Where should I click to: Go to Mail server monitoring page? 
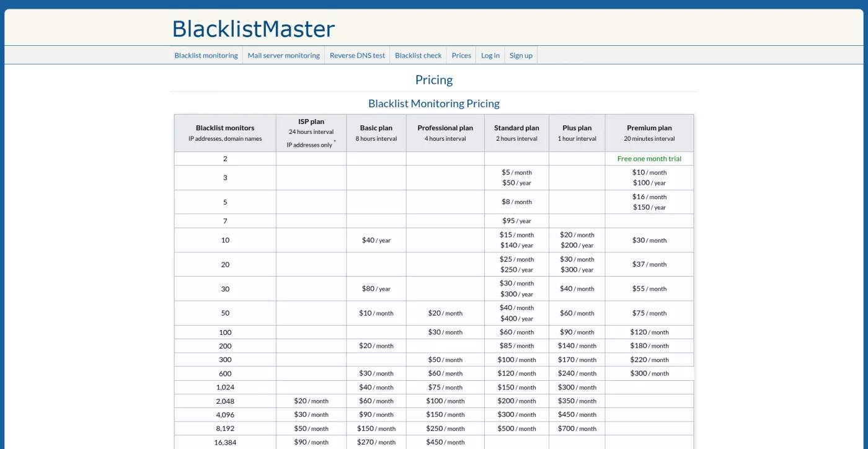[x=283, y=55]
